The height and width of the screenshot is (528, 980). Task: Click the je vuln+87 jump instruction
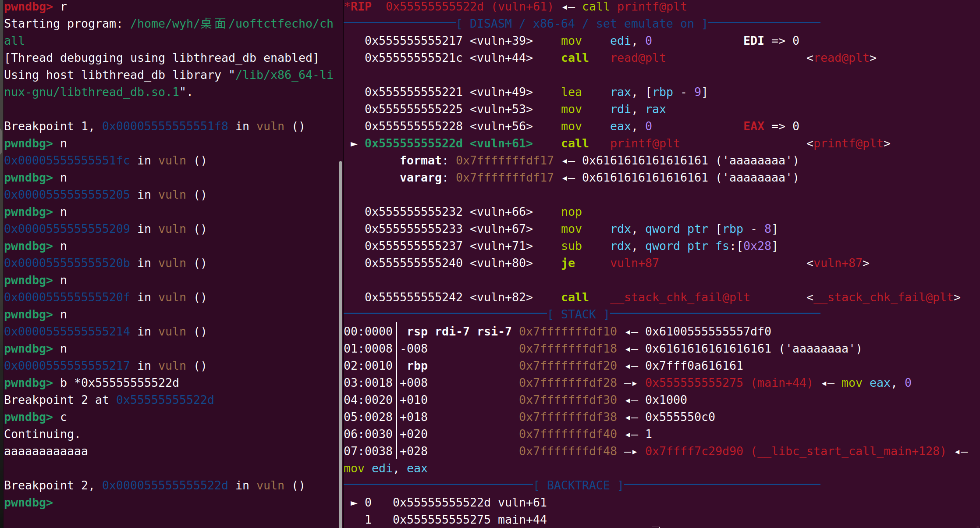point(568,264)
